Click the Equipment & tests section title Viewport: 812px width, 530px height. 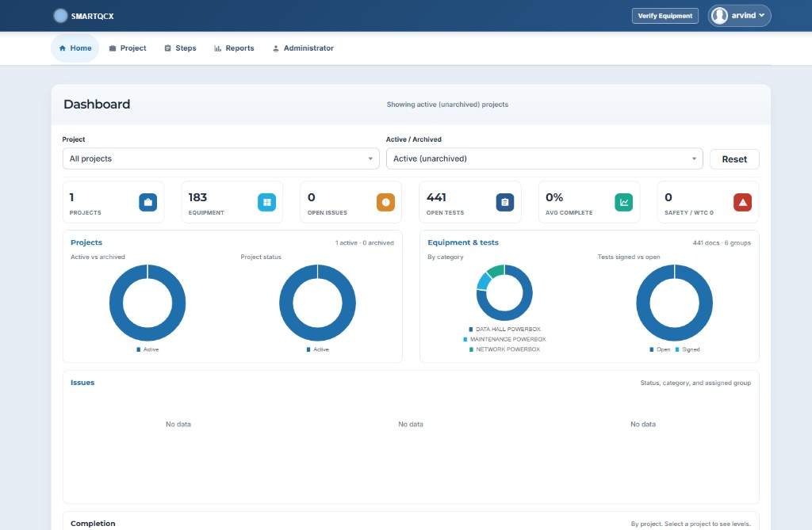click(x=463, y=242)
